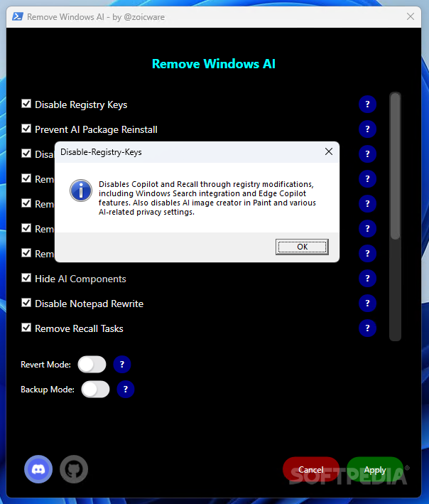Click the blue info icon in dialog
Viewport: 429px width, 504px height.
click(81, 191)
